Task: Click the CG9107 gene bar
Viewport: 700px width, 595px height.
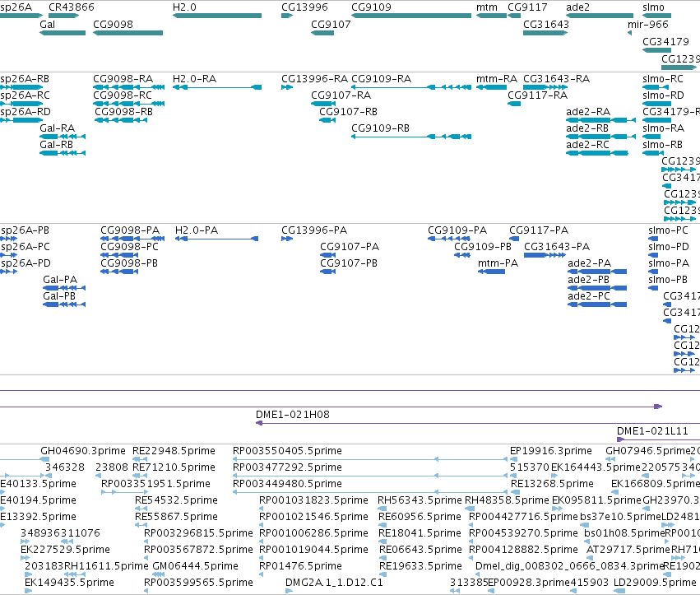Action: [x=322, y=33]
